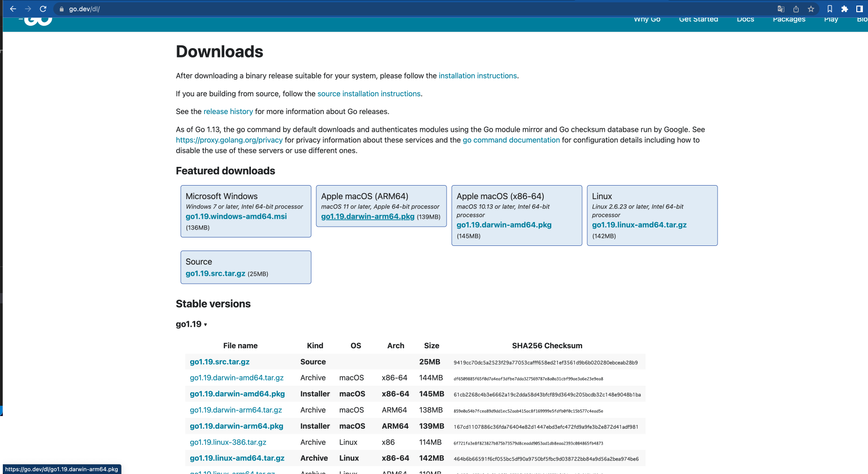
Task: Reload the go.dev downloads page
Action: (x=43, y=9)
